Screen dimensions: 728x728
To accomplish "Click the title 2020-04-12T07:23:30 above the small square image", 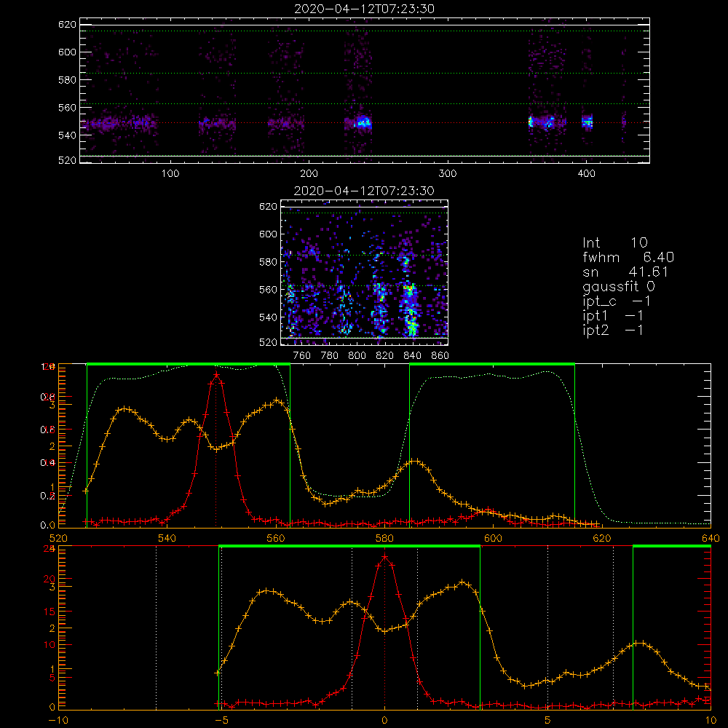I will tap(364, 191).
